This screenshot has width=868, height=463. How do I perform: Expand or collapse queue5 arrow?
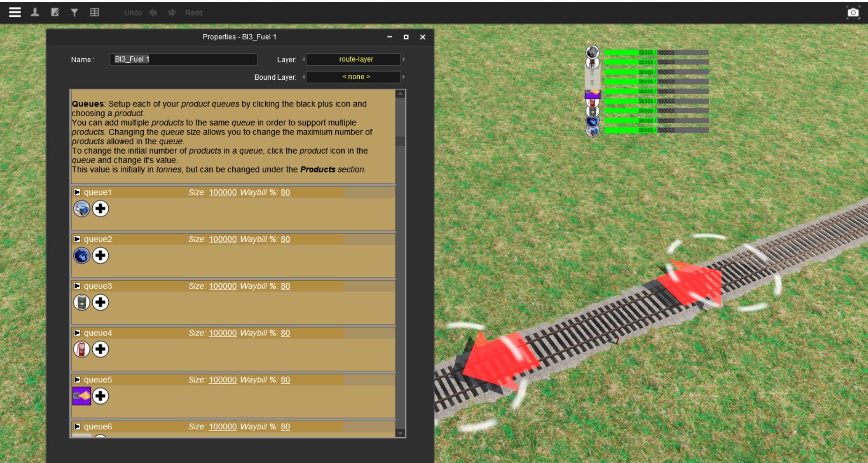pyautogui.click(x=77, y=380)
